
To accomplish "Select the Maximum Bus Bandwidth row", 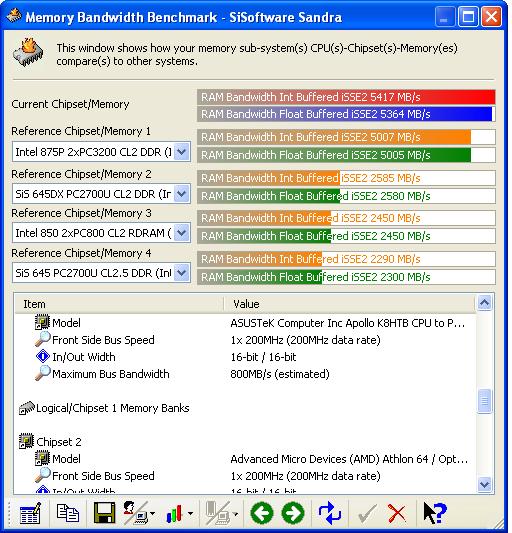I will pos(245,374).
